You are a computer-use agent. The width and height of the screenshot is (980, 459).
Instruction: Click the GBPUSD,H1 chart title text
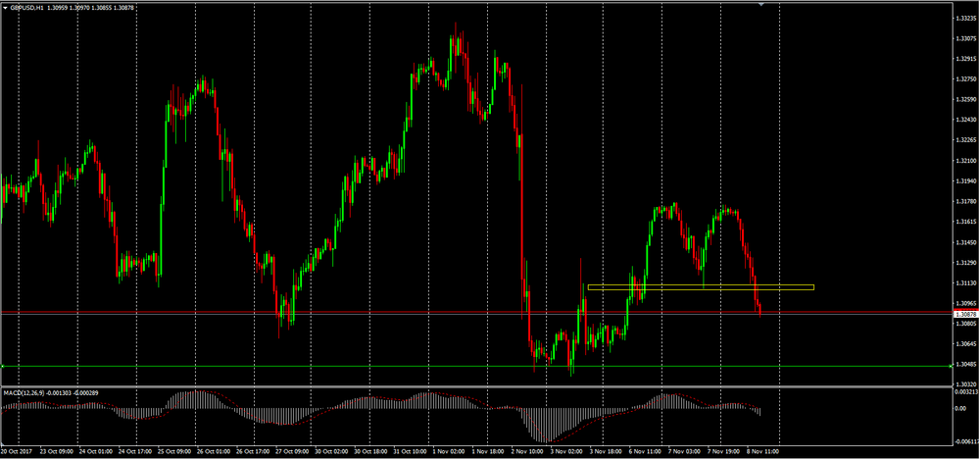(26, 8)
